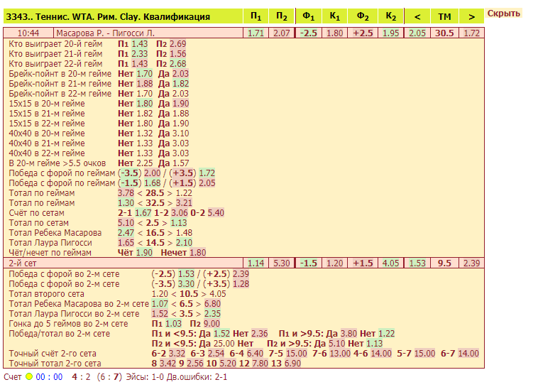
Task: Open Масарова Р. - Пигосси Л. match row
Action: point(105,33)
